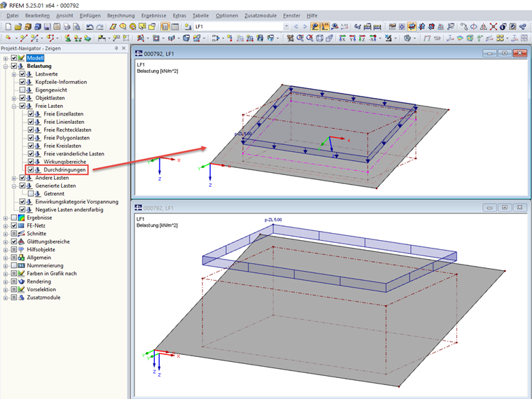Select Glättungsbereiche tree item

click(x=48, y=241)
